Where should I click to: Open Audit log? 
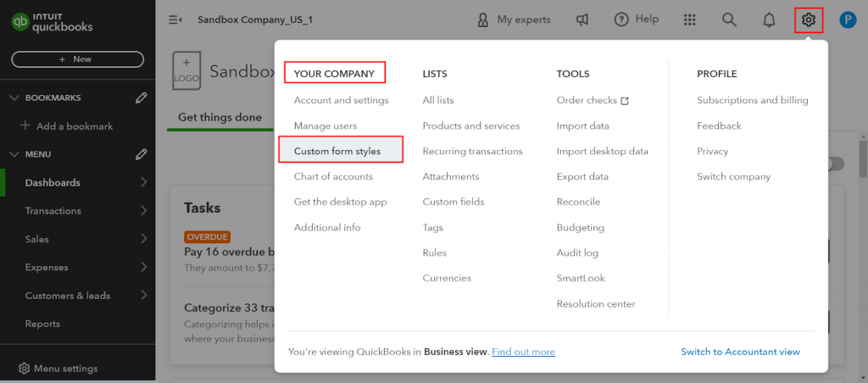click(577, 253)
